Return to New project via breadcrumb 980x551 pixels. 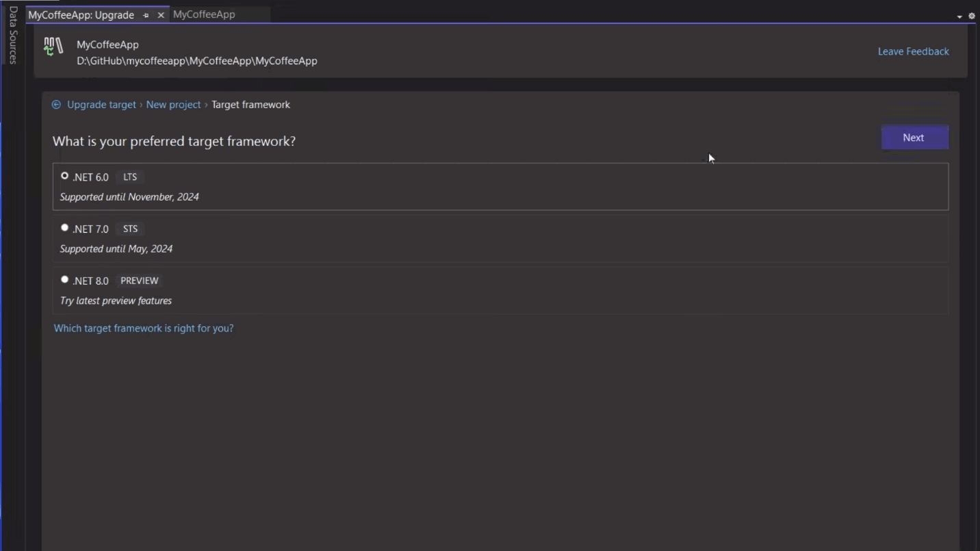173,104
